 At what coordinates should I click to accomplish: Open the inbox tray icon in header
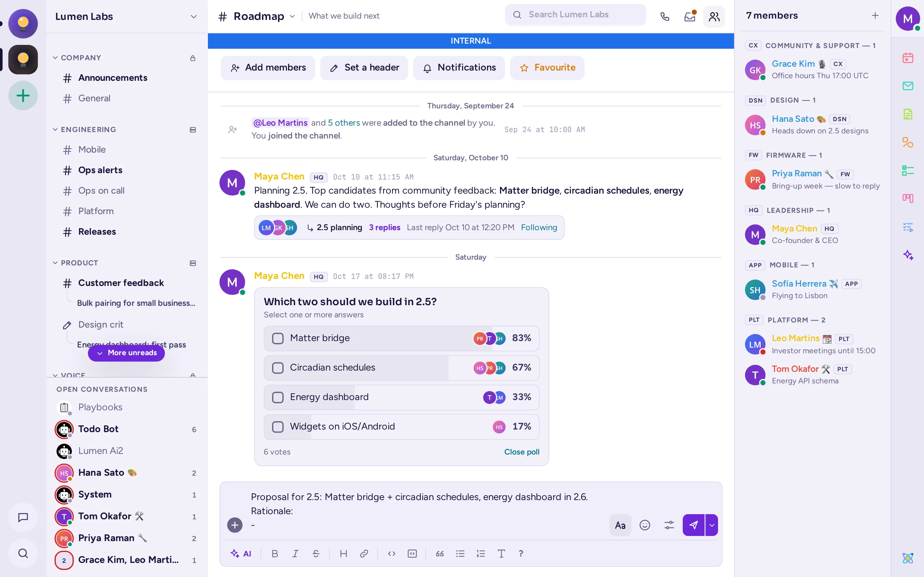click(689, 16)
